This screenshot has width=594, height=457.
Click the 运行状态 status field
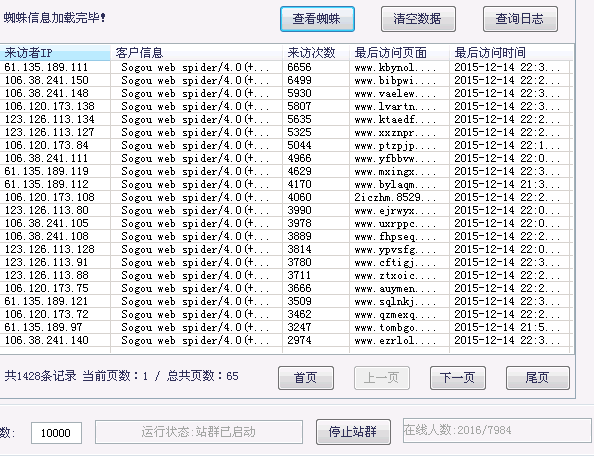[199, 432]
